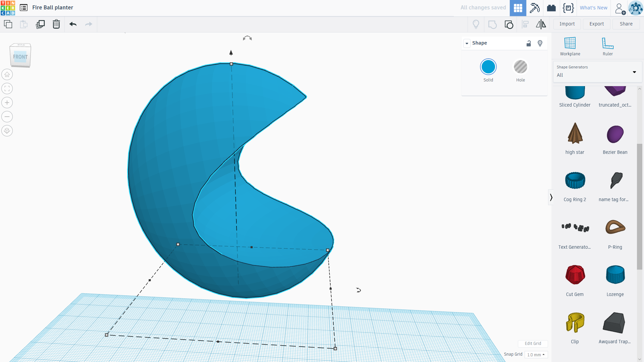Screen dimensions: 644x362
Task: Copy the selected shape
Action: click(8, 24)
